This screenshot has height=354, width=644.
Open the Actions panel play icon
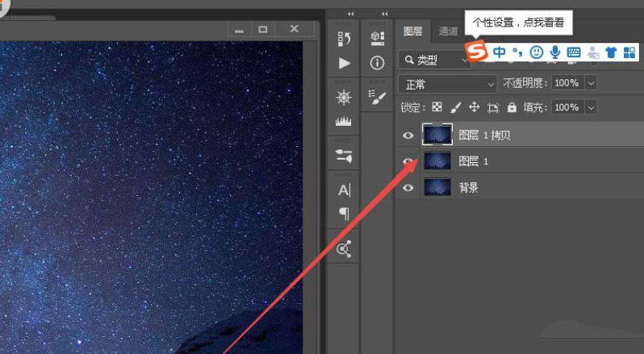(345, 63)
